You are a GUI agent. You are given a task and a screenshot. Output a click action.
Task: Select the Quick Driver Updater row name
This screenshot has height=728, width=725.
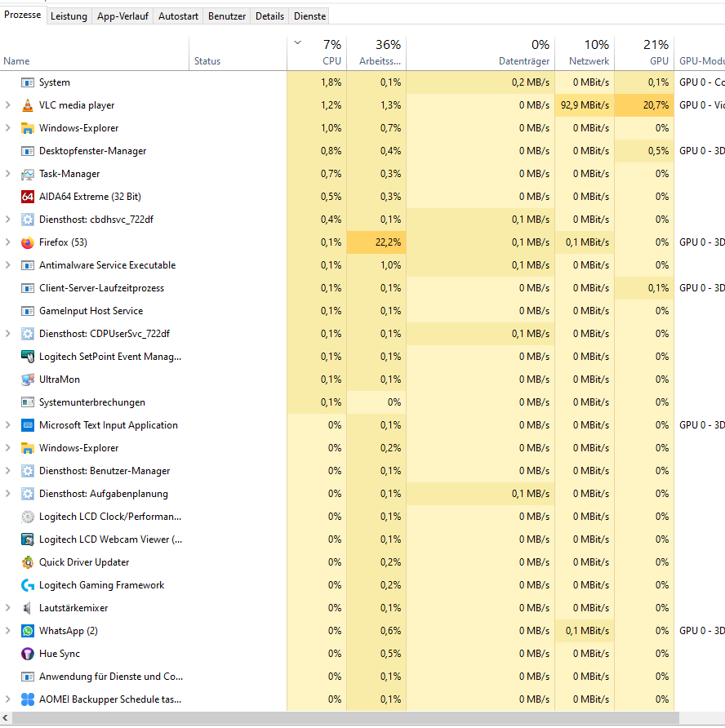[x=84, y=562]
